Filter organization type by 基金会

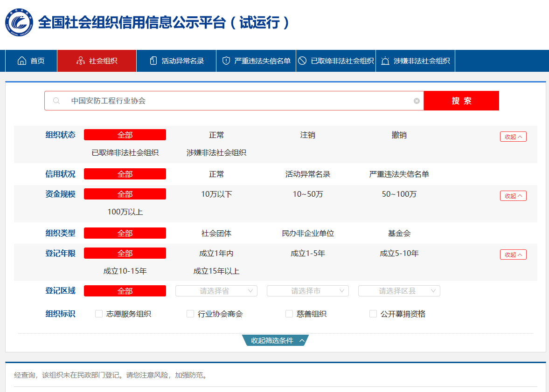(x=399, y=233)
